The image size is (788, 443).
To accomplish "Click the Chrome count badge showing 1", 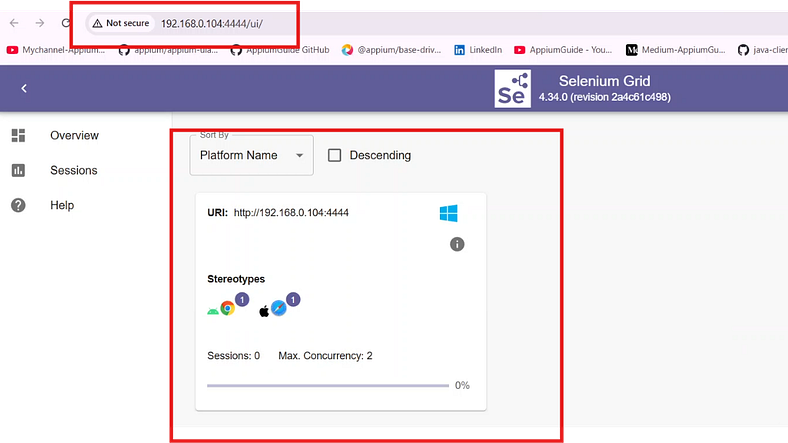I will pyautogui.click(x=242, y=300).
